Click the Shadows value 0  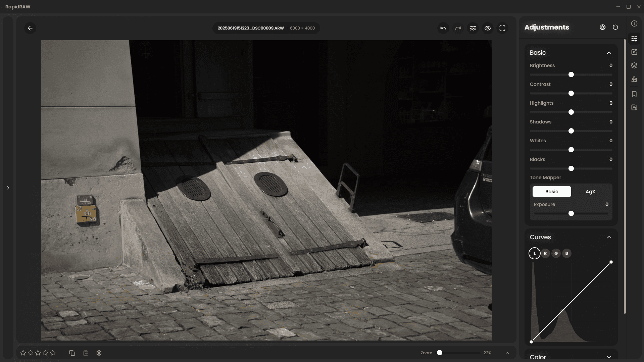tap(611, 122)
